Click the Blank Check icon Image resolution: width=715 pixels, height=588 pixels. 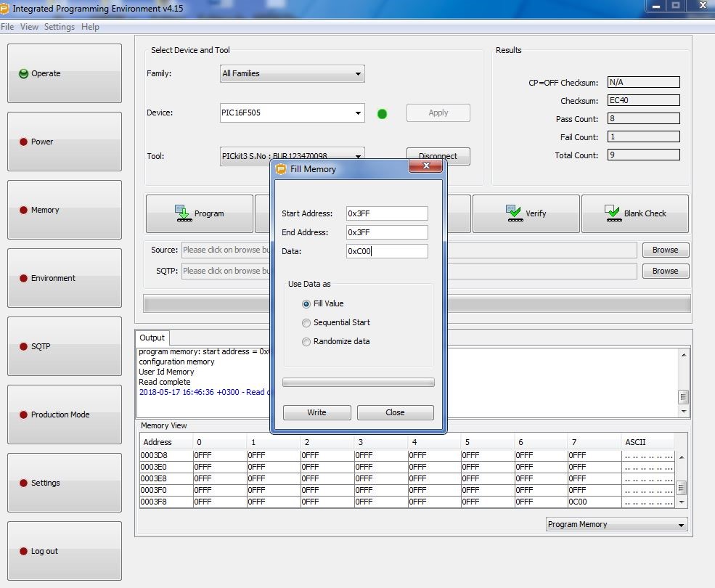click(x=613, y=213)
